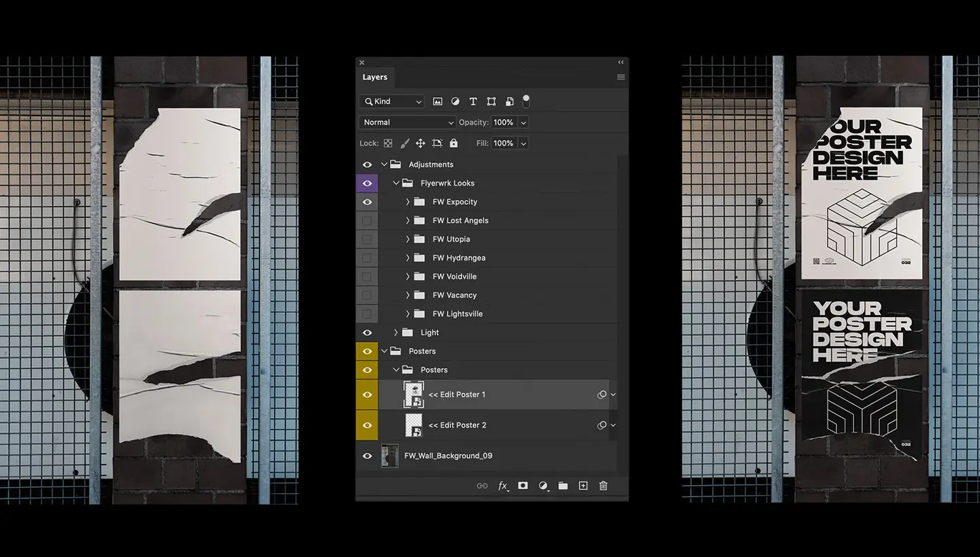Switch to the Layers tab

click(374, 77)
